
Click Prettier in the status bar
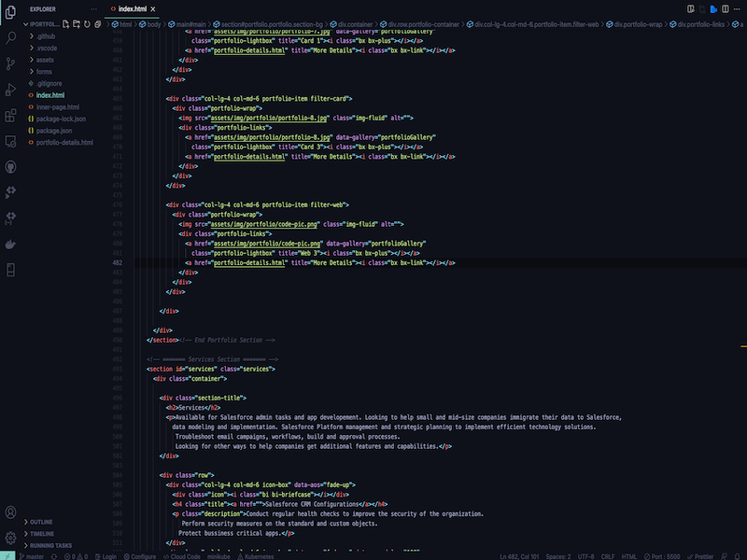coord(700,556)
